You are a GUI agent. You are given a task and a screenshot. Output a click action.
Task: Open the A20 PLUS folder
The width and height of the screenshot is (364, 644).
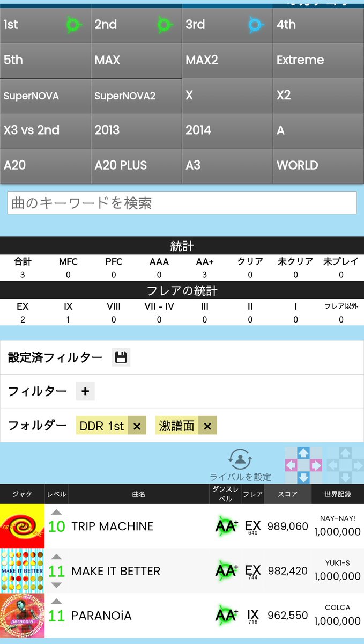click(137, 166)
